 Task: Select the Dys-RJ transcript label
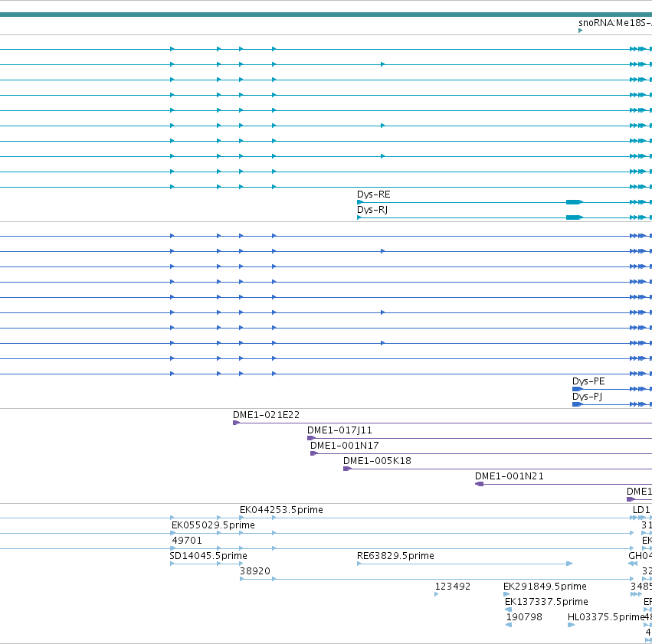[x=372, y=210]
